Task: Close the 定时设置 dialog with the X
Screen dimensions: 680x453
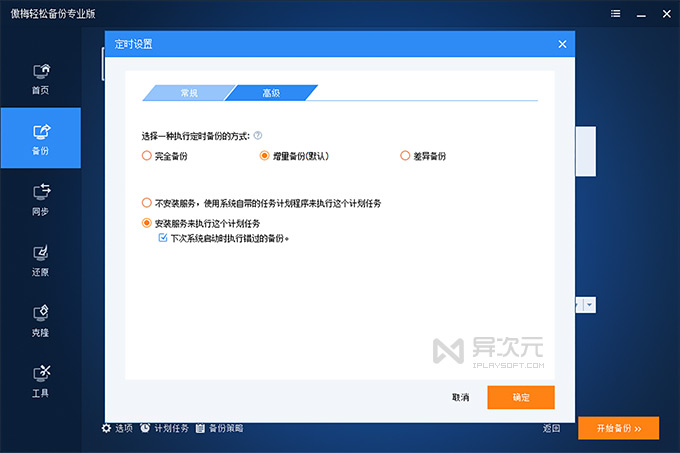Action: point(562,44)
